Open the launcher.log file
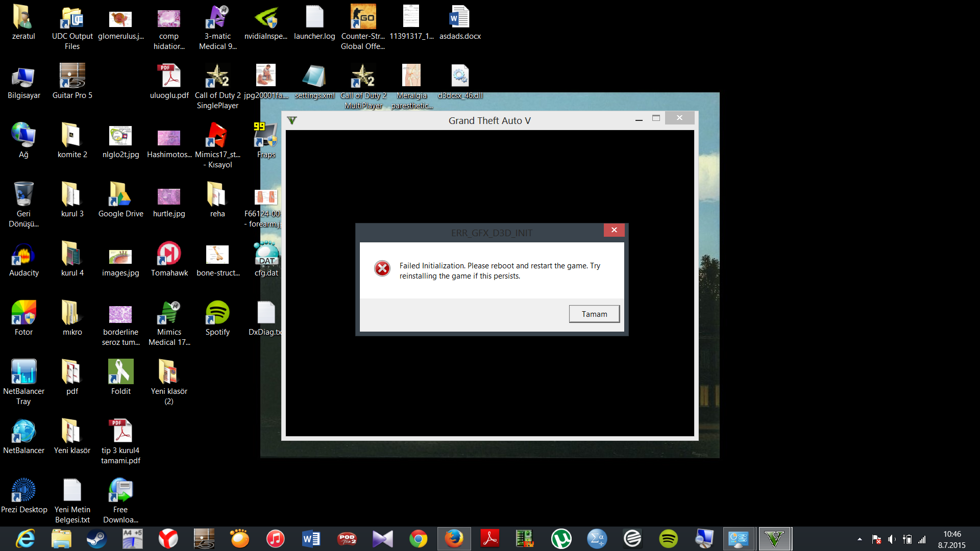This screenshot has width=980, height=551. pos(314,22)
